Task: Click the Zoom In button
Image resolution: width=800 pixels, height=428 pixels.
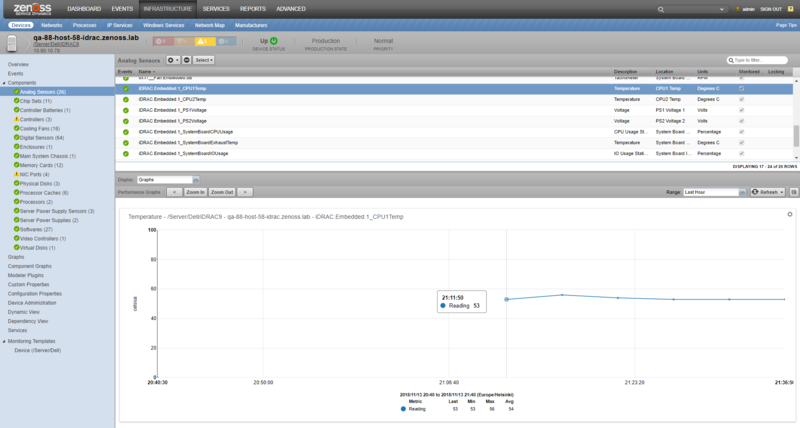Action: [195, 192]
